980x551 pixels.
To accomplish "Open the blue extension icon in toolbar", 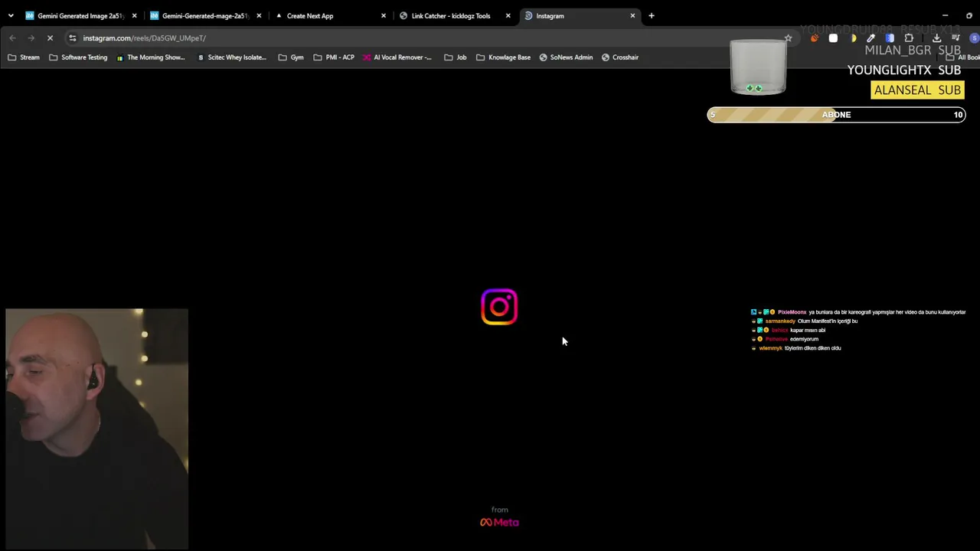I will coord(890,37).
